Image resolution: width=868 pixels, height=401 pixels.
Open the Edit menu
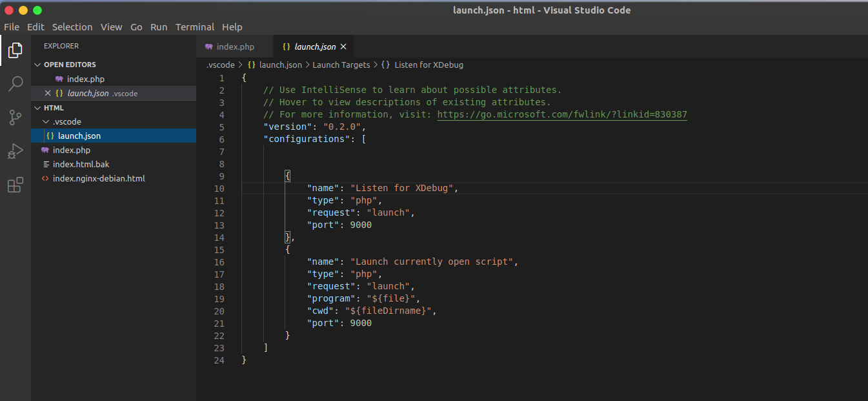35,27
